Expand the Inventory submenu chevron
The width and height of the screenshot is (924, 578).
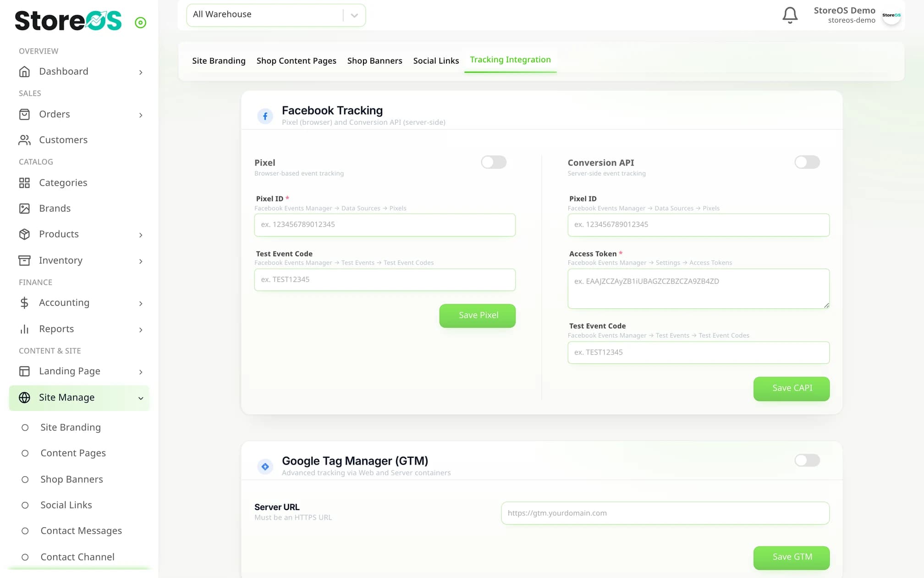click(x=141, y=261)
